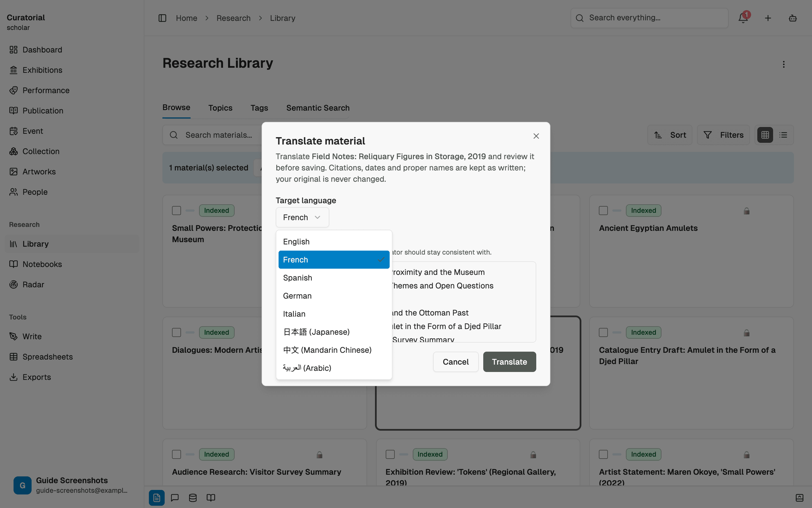Click the Search everything field
The width and height of the screenshot is (812, 508).
tap(649, 18)
